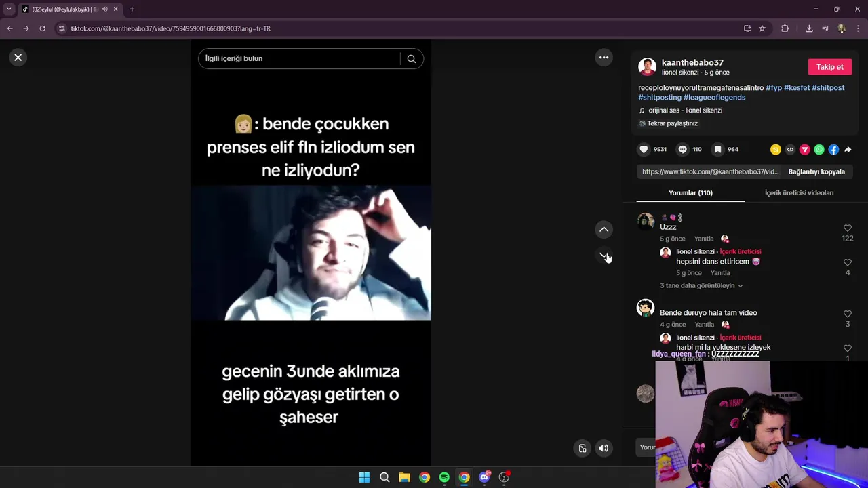868x488 pixels.
Task: Close the TikTok video viewer with X
Action: tap(18, 58)
